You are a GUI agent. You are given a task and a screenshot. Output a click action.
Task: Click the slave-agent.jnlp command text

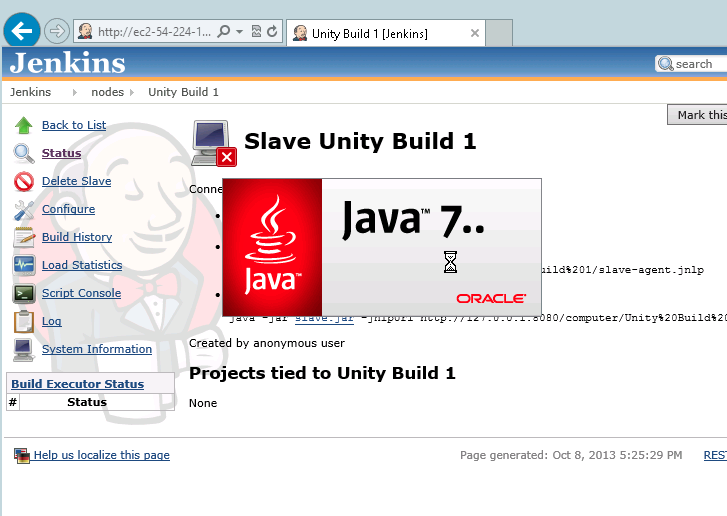click(x=622, y=269)
